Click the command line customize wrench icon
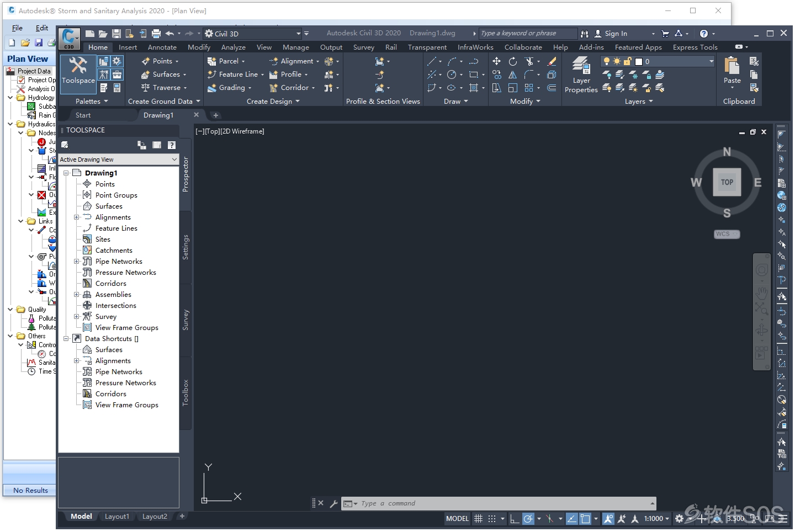795x532 pixels. point(333,503)
